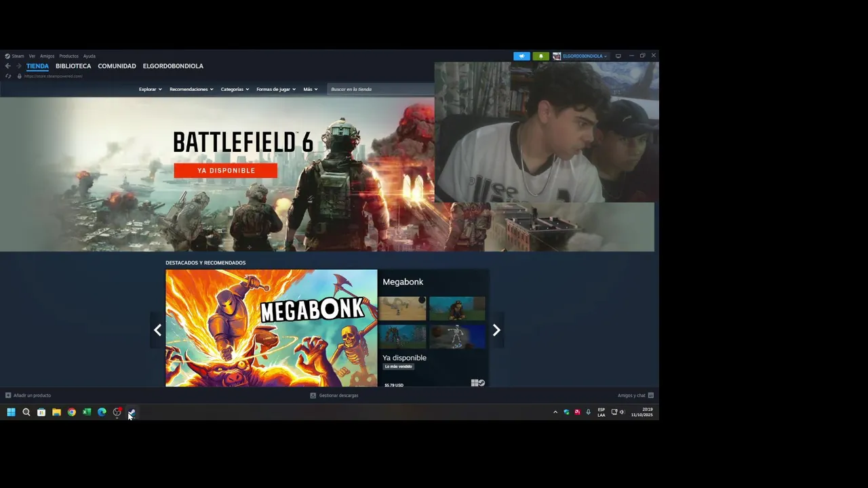Show previous featured game arrow
Viewport: 868px width, 488px height.
(157, 330)
